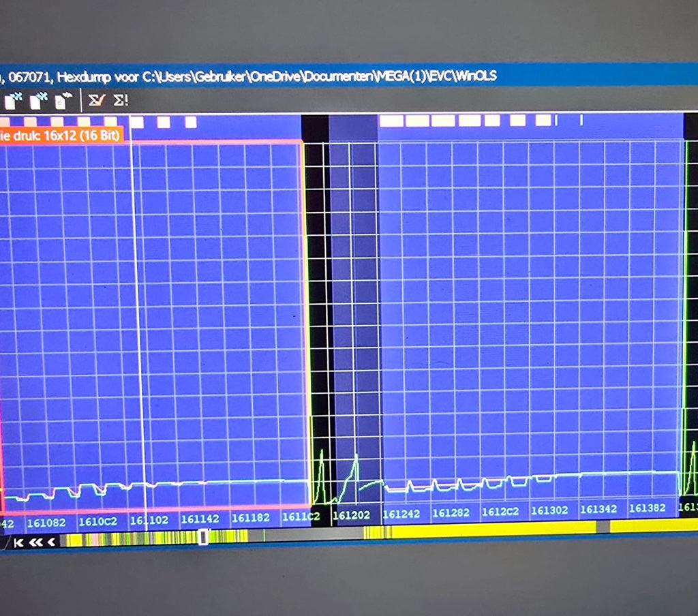Click address label 1612C2
Viewport: 698px width, 616px height.
pos(500,512)
